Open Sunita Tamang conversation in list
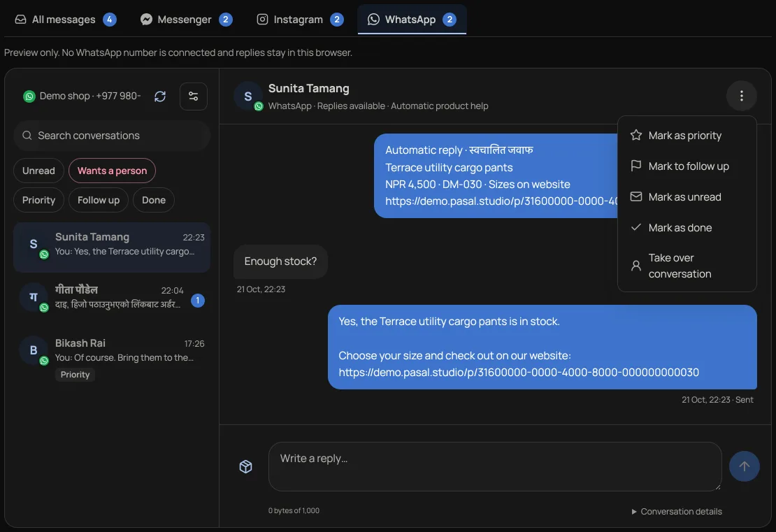This screenshot has width=776, height=532. click(x=112, y=247)
